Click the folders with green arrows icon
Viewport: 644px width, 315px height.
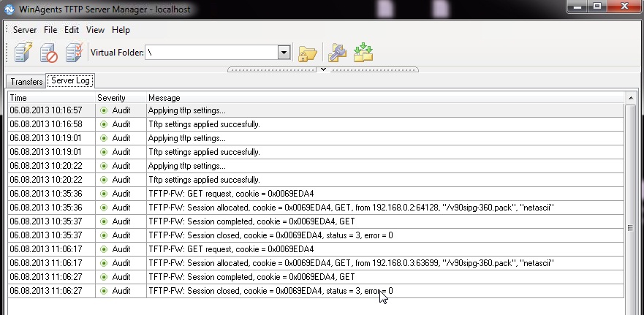coord(363,52)
